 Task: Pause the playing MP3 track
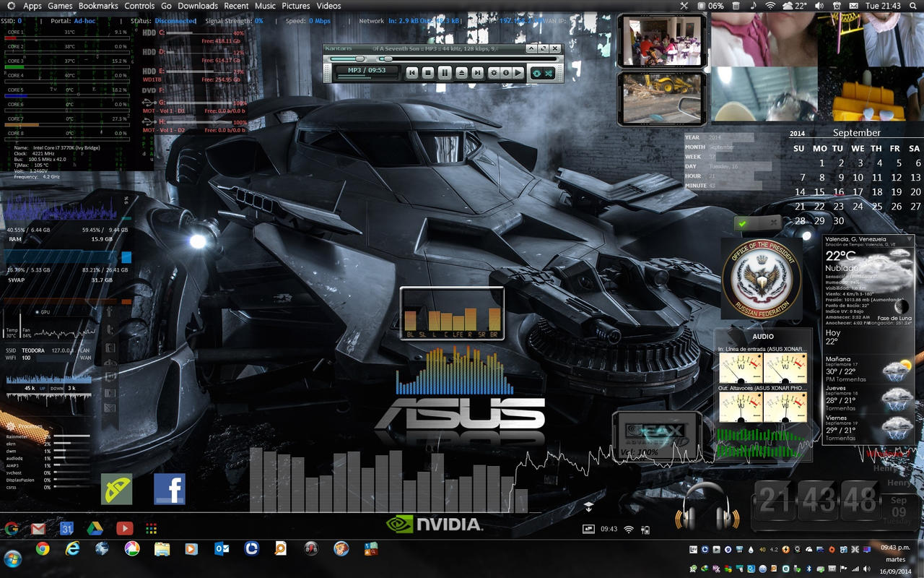tap(445, 73)
